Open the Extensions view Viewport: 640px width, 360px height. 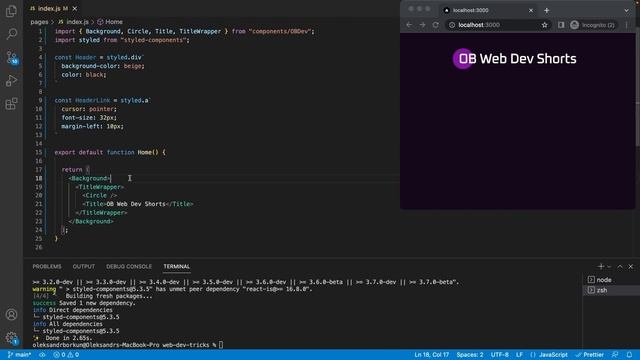pos(11,104)
